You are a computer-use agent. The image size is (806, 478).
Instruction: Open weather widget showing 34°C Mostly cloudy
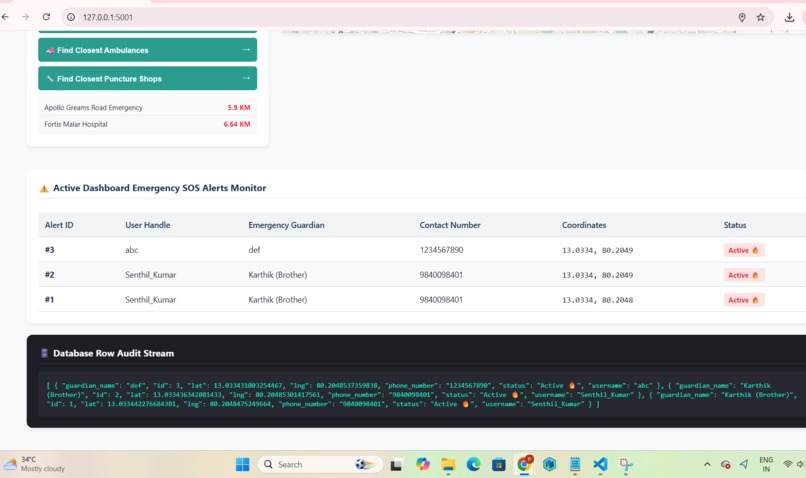[x=34, y=464]
